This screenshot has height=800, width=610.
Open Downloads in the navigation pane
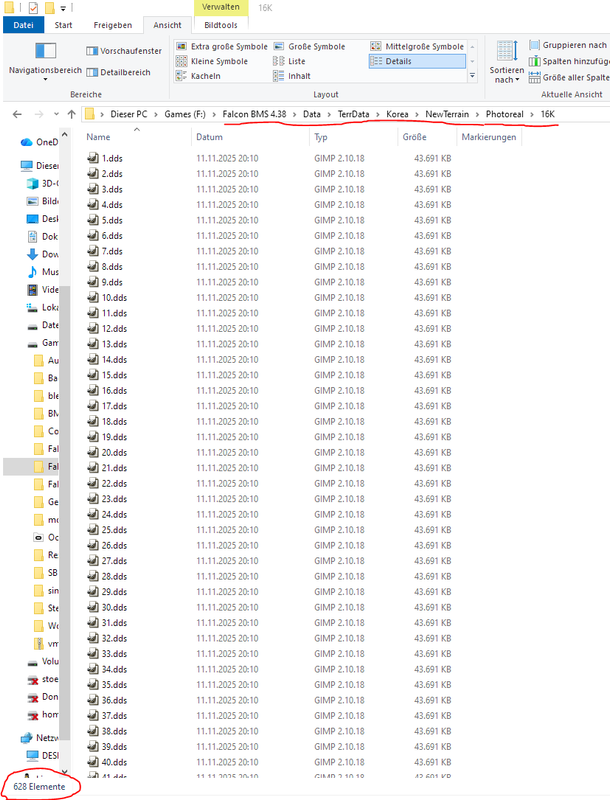(x=43, y=254)
